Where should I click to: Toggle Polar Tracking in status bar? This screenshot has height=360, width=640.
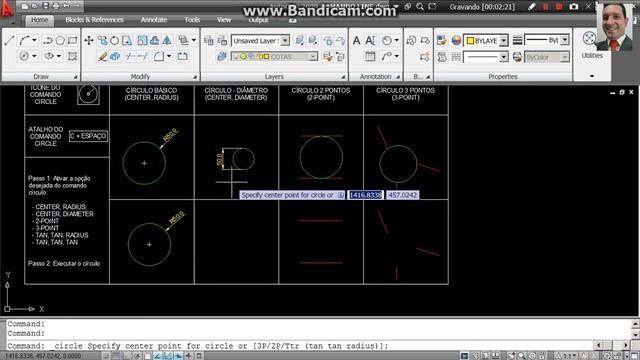coord(137,356)
